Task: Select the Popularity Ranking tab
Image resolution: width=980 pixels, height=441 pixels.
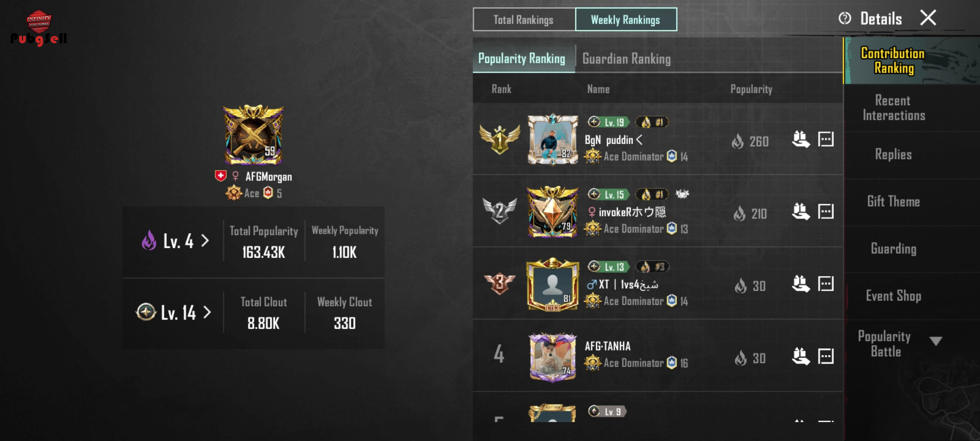Action: [x=522, y=58]
